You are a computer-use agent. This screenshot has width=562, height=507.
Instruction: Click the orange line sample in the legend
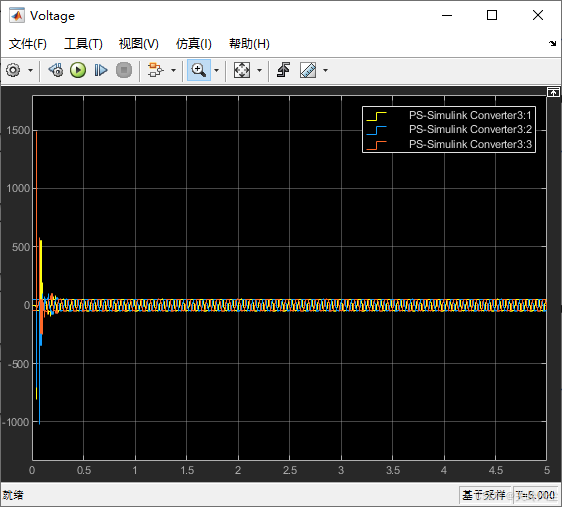click(376, 145)
